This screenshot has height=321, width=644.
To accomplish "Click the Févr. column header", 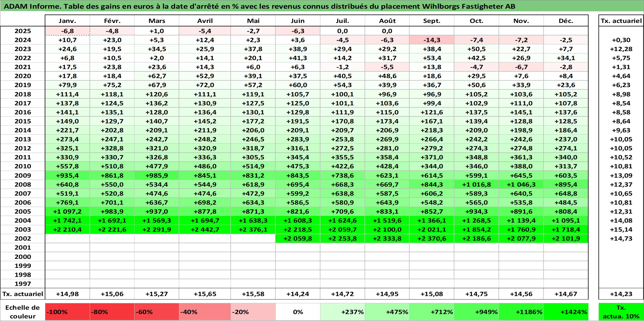I will [112, 21].
